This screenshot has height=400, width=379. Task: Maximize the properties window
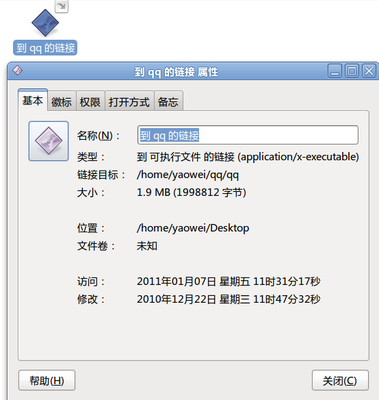point(352,71)
